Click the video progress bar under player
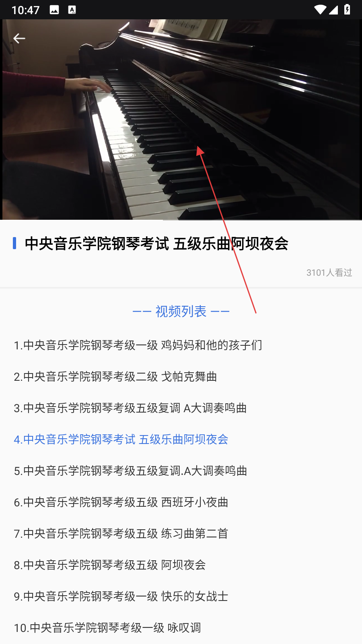This screenshot has width=362, height=644. pyautogui.click(x=181, y=220)
